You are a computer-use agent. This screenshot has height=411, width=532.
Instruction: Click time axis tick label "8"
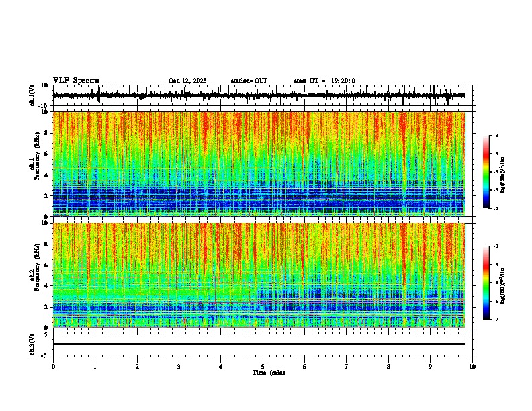tap(388, 367)
